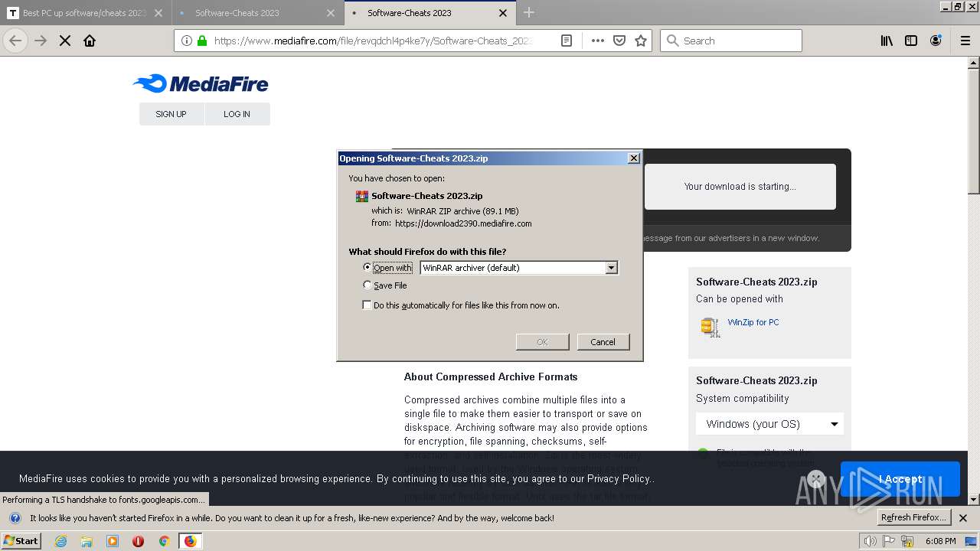The width and height of the screenshot is (980, 551).
Task: Stop loading the page
Action: (65, 41)
